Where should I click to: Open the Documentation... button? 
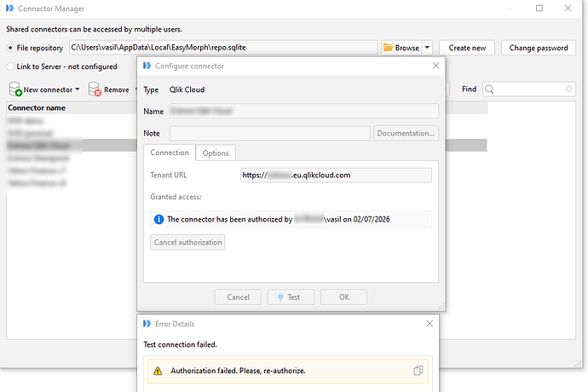406,133
